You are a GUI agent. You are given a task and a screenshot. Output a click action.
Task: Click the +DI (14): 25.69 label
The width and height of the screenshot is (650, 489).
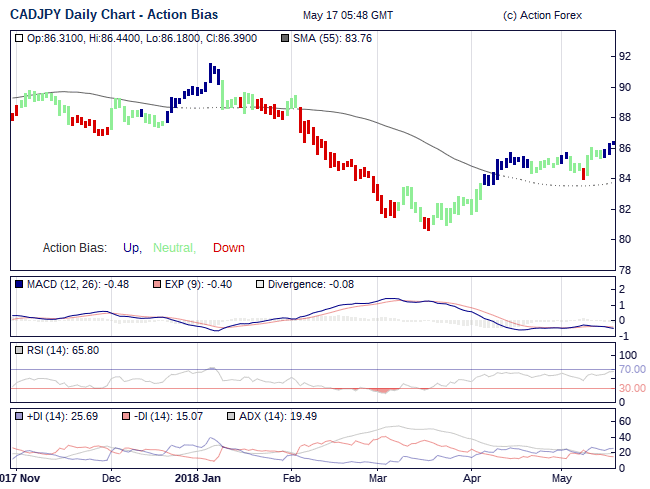(x=62, y=416)
